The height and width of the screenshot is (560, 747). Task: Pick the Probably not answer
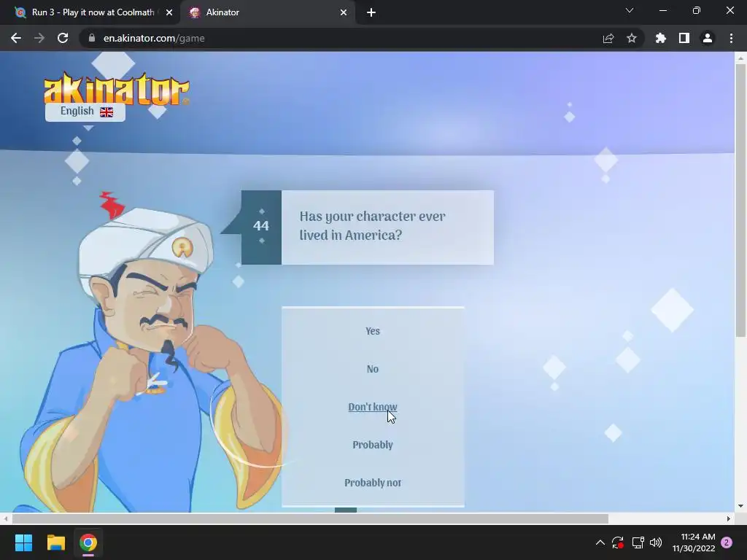(x=373, y=483)
